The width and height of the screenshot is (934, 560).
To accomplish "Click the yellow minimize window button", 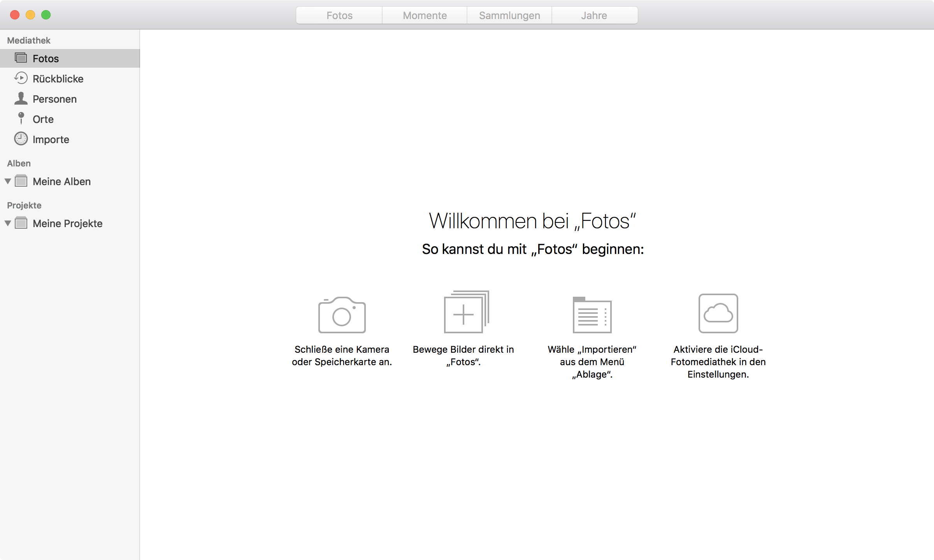I will pyautogui.click(x=30, y=15).
